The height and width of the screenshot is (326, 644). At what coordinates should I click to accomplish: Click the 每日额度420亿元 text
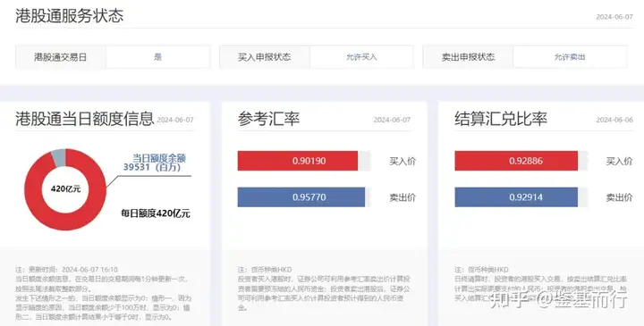point(156,213)
